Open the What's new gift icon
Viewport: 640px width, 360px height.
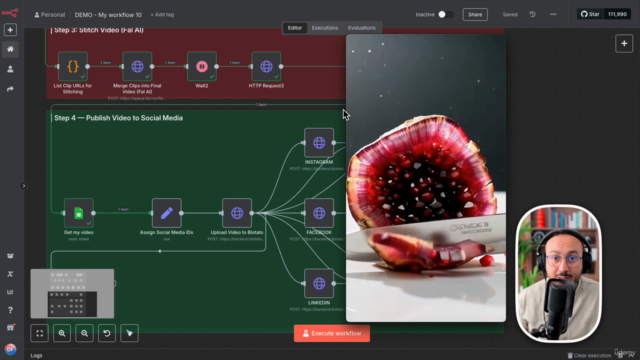pos(10,328)
